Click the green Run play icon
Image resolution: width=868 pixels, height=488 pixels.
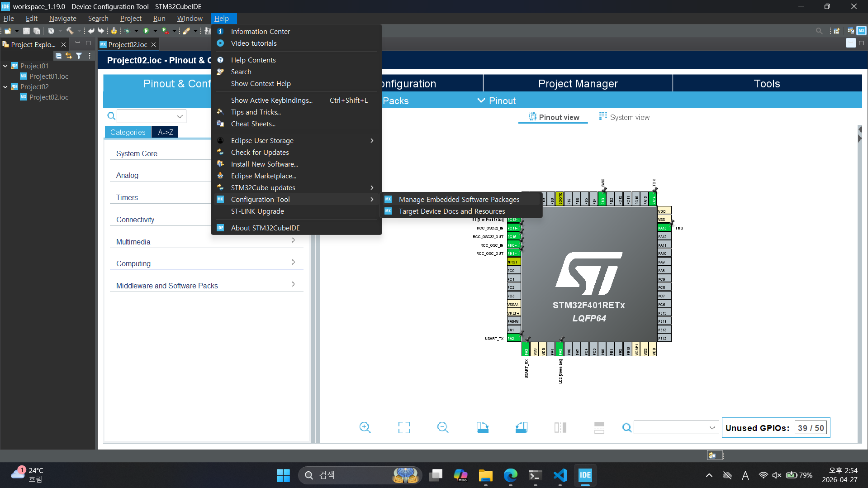[146, 31]
